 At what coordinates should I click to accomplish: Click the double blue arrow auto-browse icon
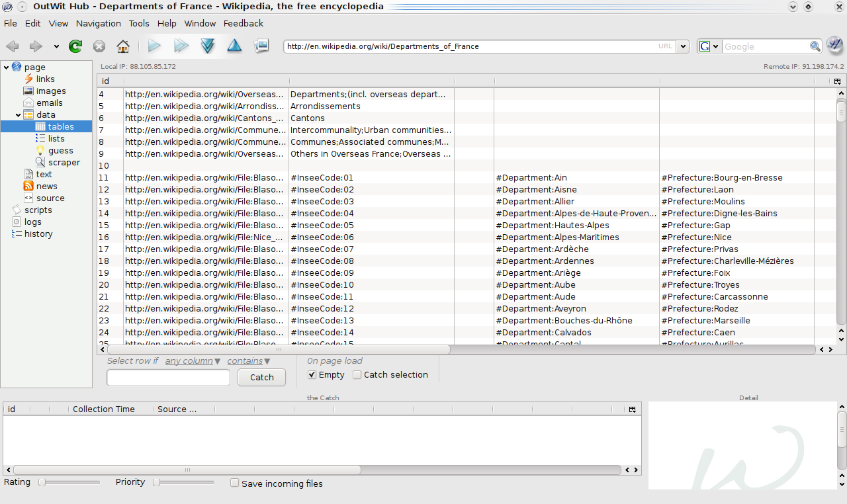(181, 46)
